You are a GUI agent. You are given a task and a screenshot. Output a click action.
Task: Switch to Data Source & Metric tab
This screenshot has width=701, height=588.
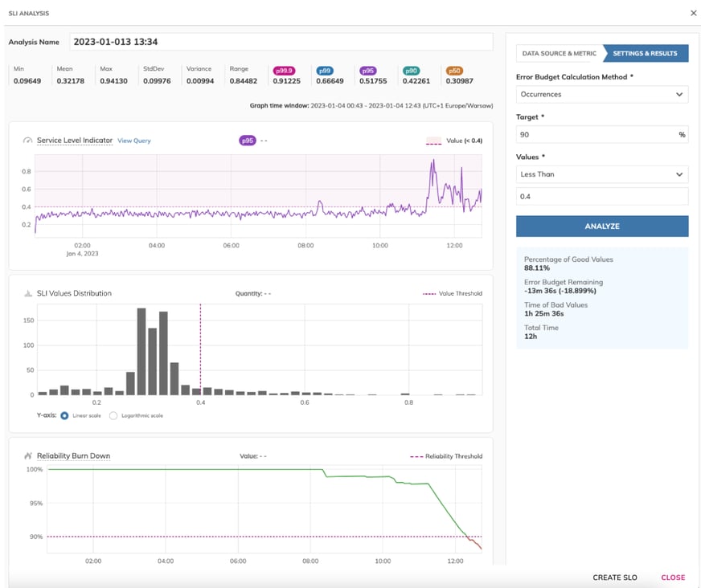coord(560,53)
